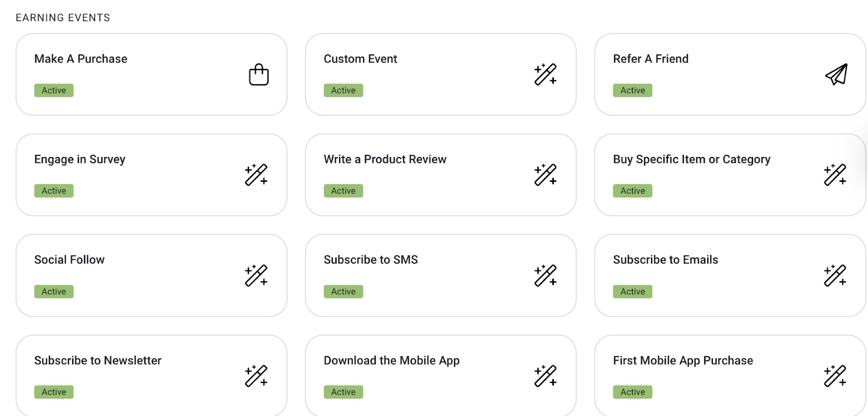Click the wand icon on Engage in Survey
The height and width of the screenshot is (416, 868).
256,175
